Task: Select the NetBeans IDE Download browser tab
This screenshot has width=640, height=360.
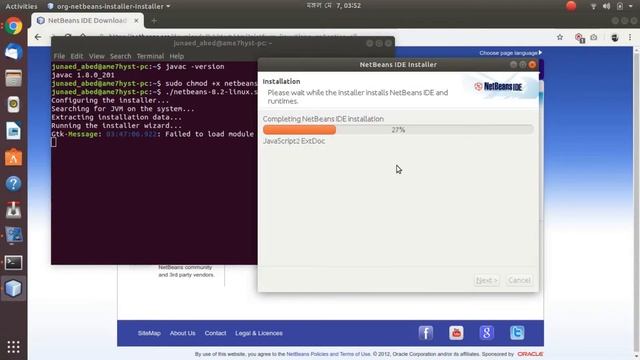Action: pyautogui.click(x=88, y=20)
